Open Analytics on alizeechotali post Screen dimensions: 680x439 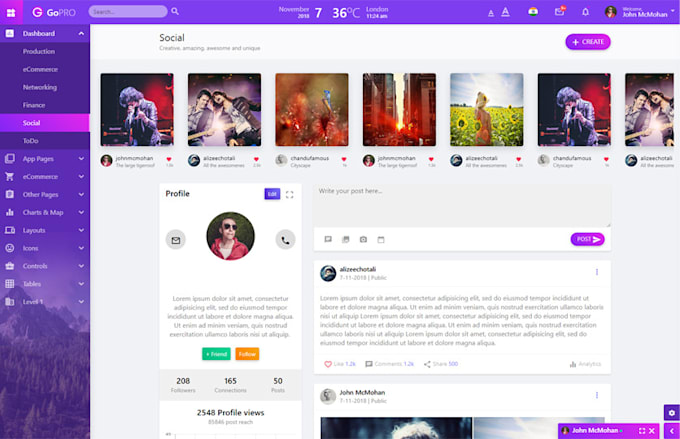pos(585,364)
